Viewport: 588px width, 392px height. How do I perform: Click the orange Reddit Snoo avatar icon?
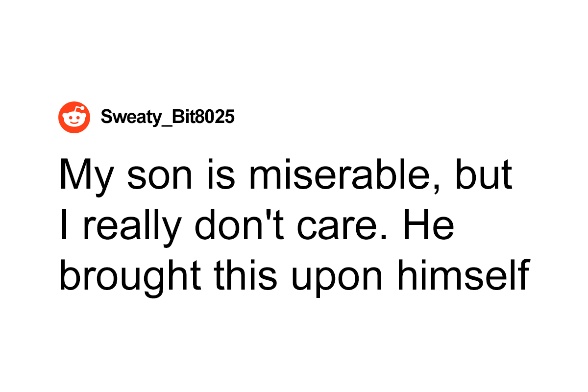coord(74,117)
